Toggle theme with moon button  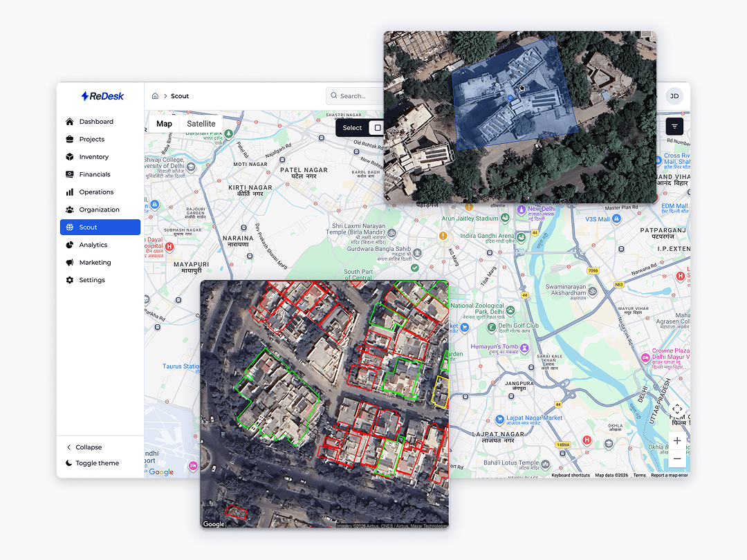coord(93,463)
